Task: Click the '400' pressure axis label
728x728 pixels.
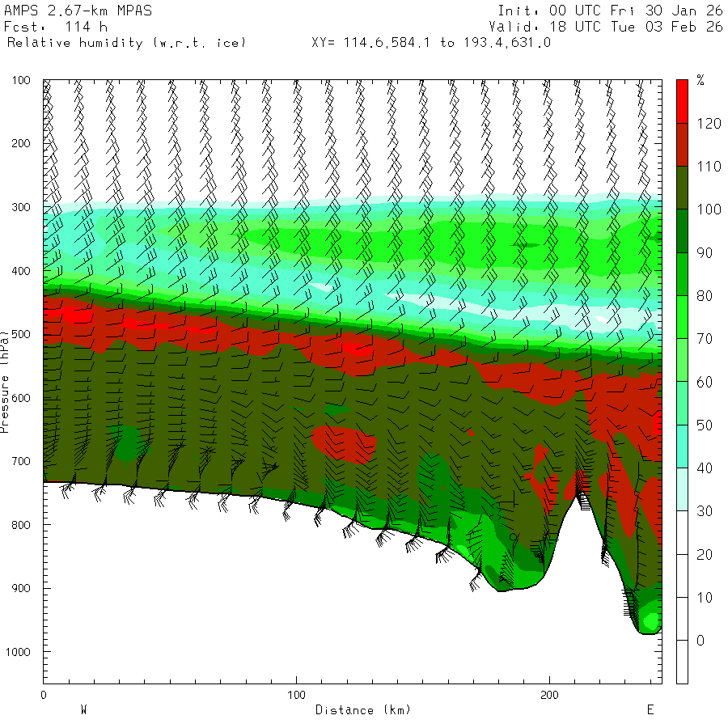Action: point(21,271)
